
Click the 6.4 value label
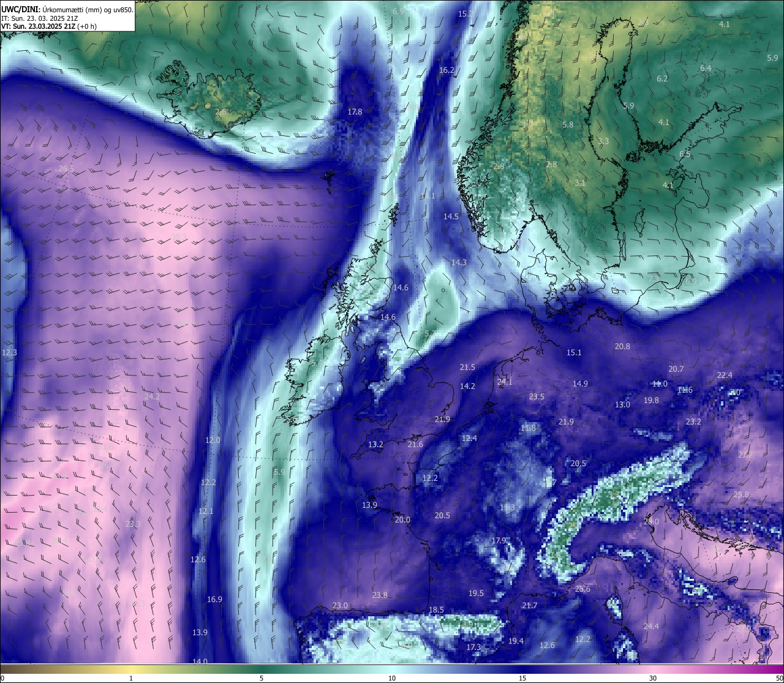tap(706, 68)
